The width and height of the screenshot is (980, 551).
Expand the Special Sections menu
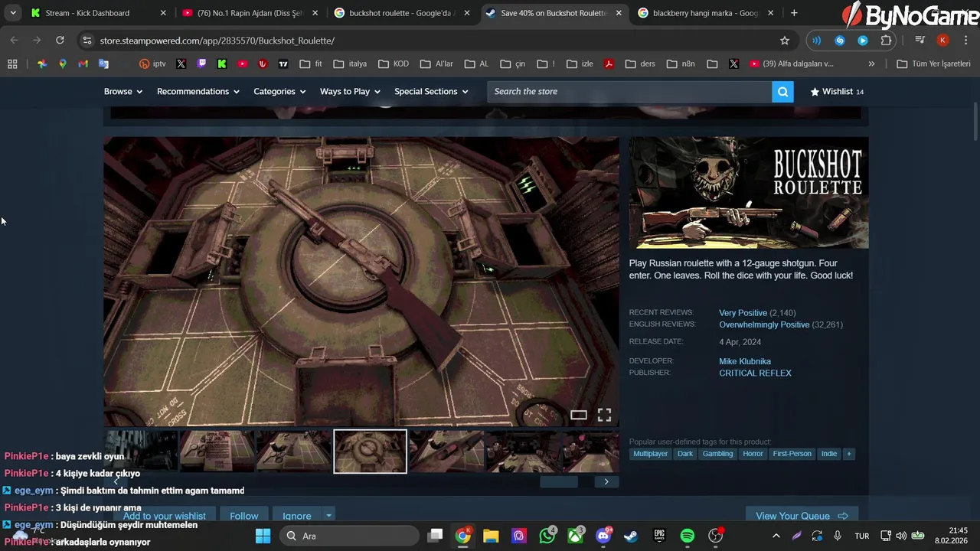pos(431,92)
